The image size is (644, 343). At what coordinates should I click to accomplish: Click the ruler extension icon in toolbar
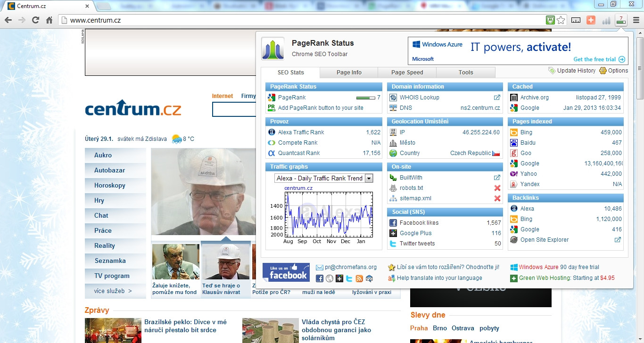[x=576, y=20]
